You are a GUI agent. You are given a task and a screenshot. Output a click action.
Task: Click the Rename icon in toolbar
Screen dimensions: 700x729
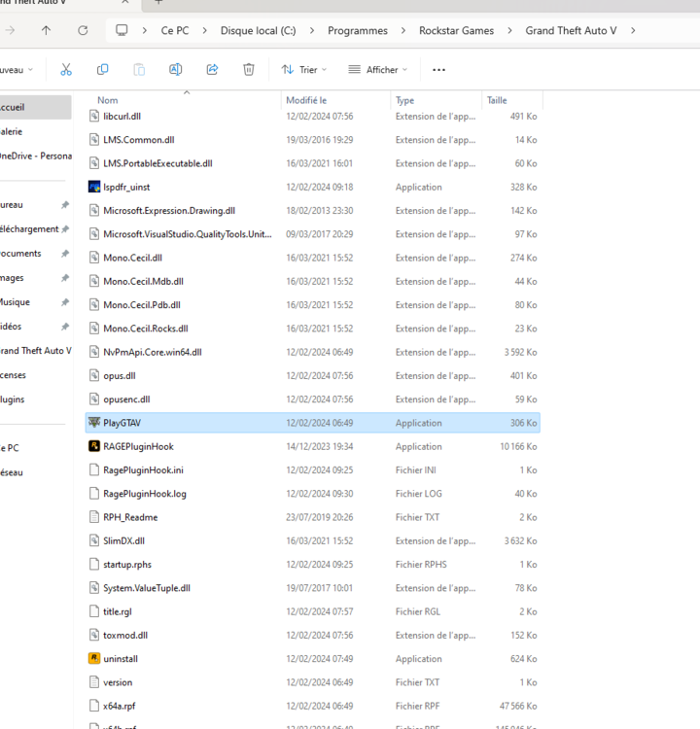(x=175, y=70)
